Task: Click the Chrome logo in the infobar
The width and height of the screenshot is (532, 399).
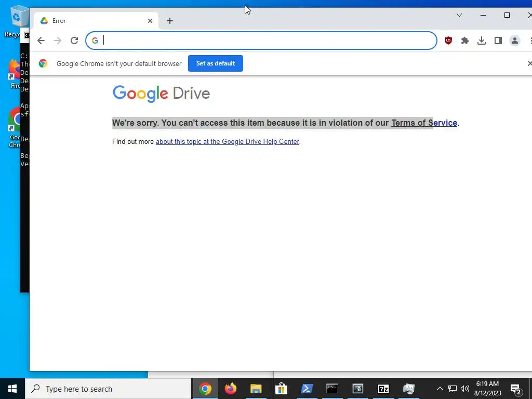Action: [43, 63]
